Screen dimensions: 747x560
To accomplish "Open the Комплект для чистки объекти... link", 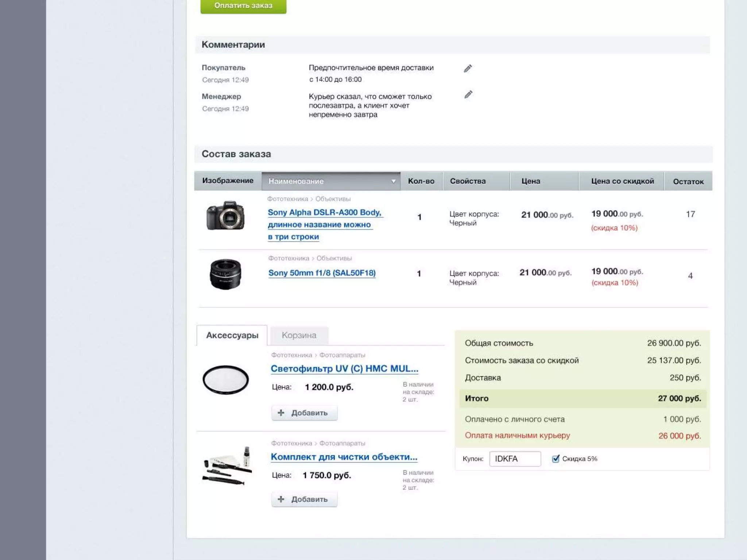I will [x=344, y=457].
